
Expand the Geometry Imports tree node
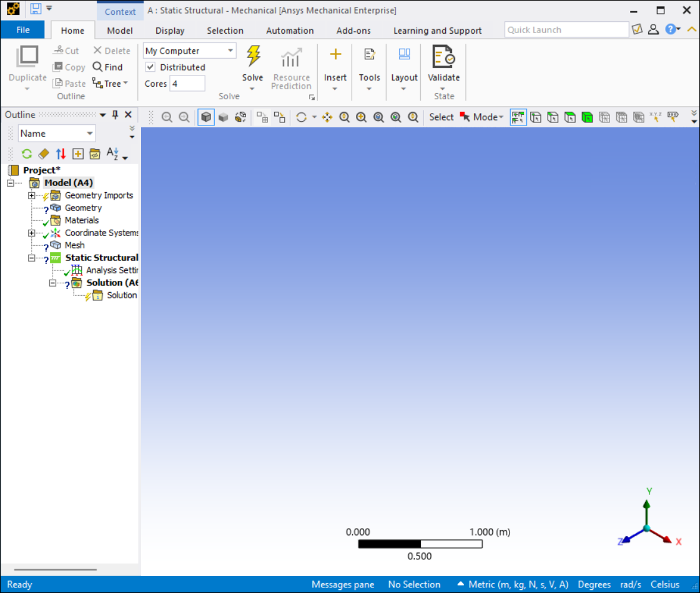click(x=31, y=195)
